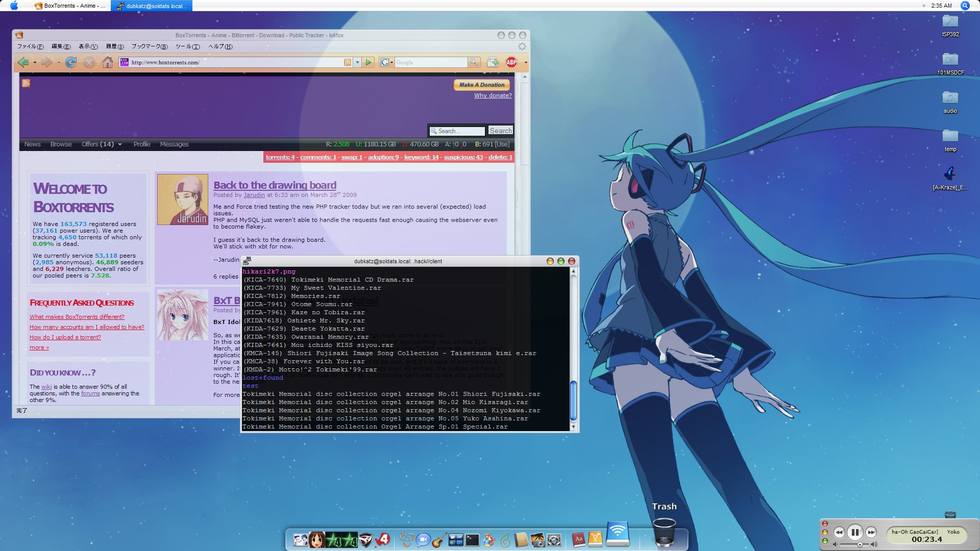Screen dimensions: 980x551
Task: Open the GarageBand guitar icon in dock
Action: 439,540
